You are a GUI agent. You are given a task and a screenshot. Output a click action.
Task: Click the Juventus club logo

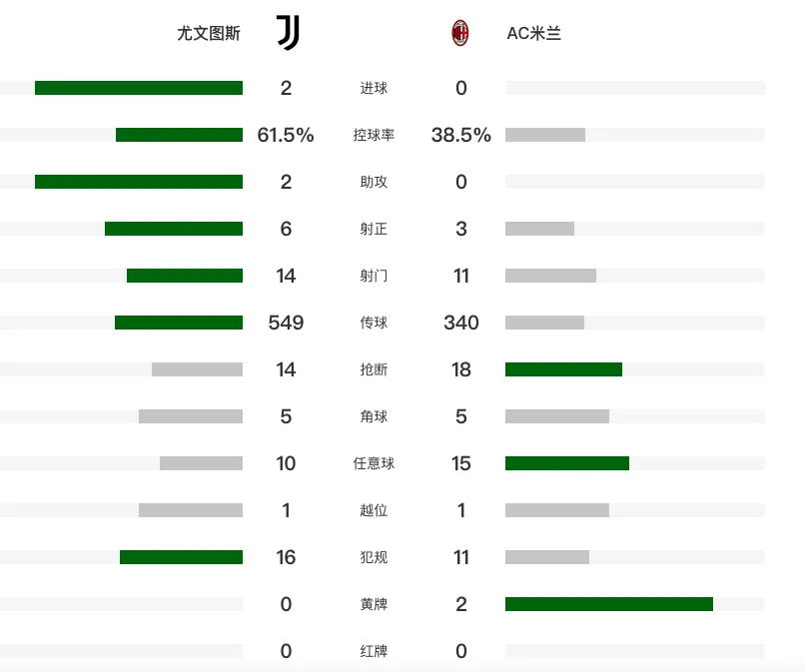[288, 33]
